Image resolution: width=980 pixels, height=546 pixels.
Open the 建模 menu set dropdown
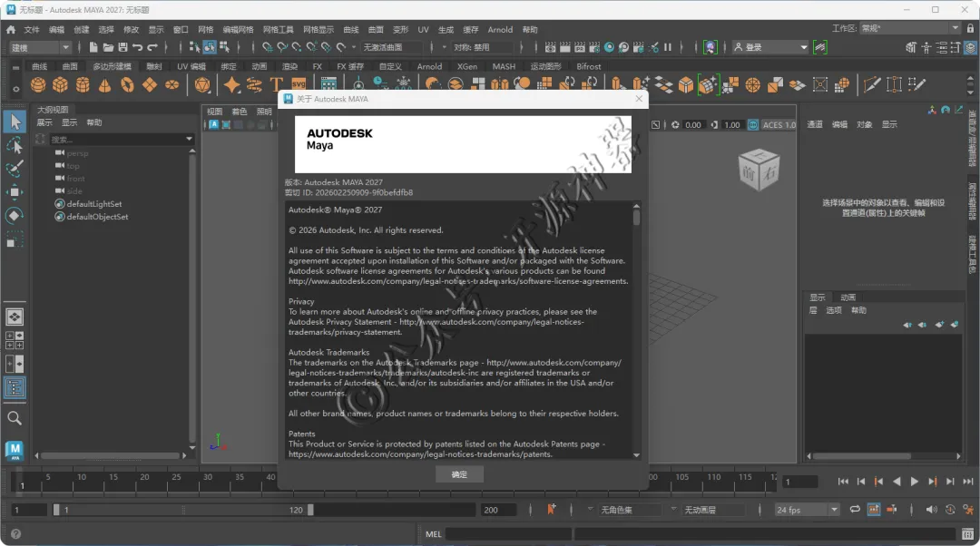[40, 47]
